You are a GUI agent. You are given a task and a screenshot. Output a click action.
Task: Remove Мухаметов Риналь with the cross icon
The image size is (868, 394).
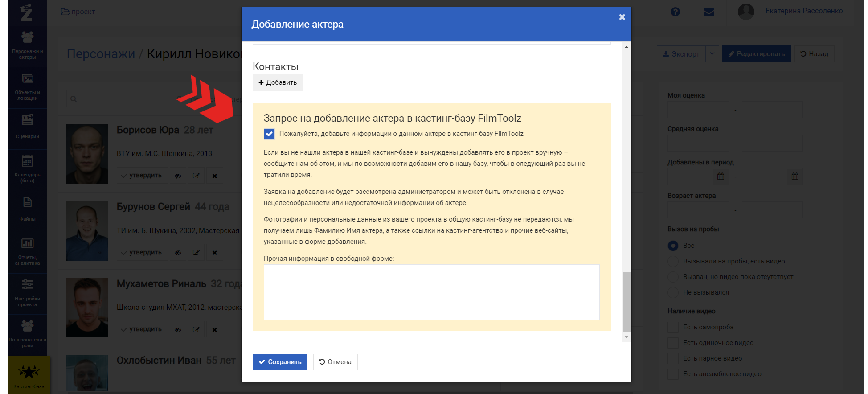(215, 329)
